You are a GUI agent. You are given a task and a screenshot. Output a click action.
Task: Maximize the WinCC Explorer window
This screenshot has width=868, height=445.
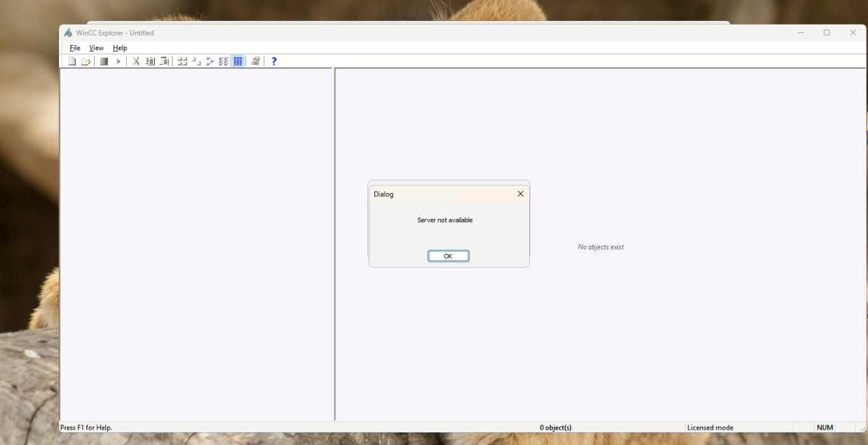[x=827, y=33]
